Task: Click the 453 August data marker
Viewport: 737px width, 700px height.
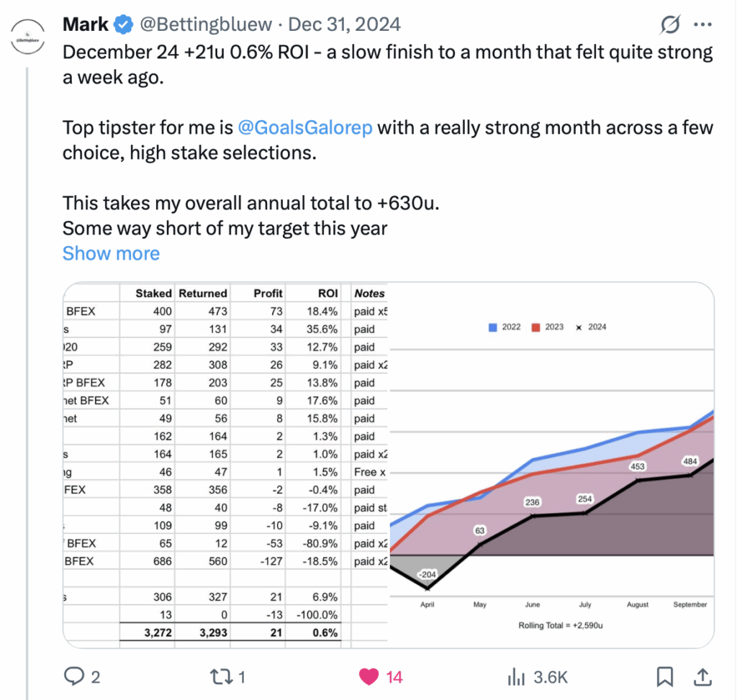Action: (638, 466)
